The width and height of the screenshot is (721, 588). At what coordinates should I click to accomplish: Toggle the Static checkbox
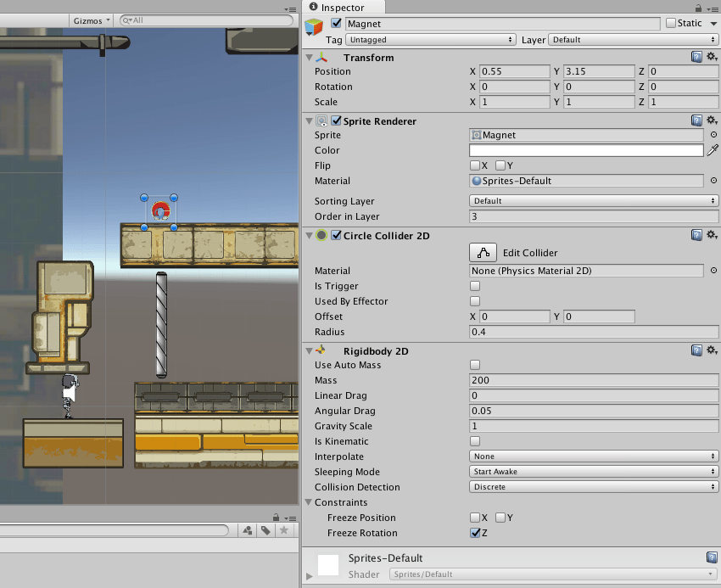(671, 24)
